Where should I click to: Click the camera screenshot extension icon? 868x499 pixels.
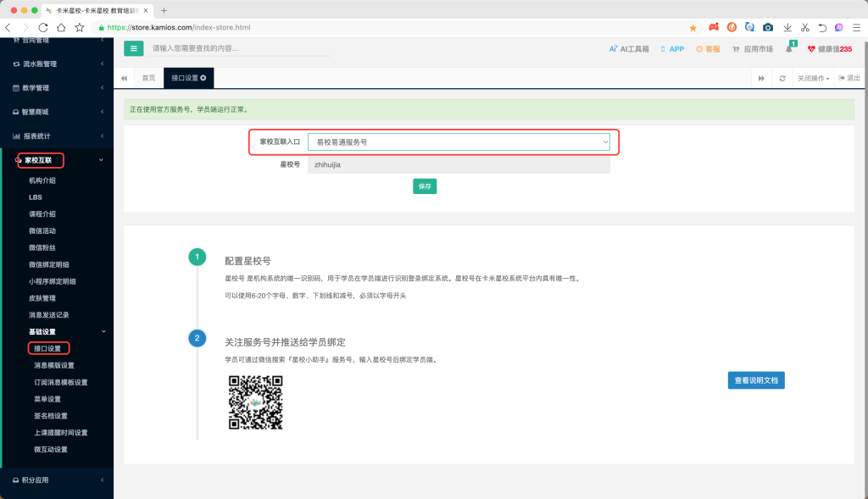(x=768, y=27)
